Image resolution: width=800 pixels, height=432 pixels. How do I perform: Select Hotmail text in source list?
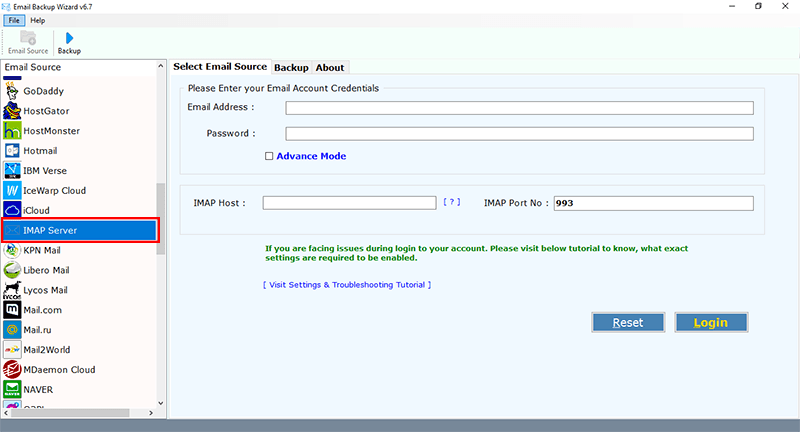[40, 150]
